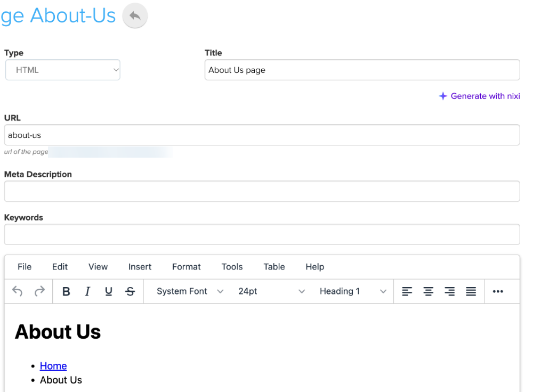Toggle strikethrough formatting
The width and height of the screenshot is (533, 392).
point(130,291)
